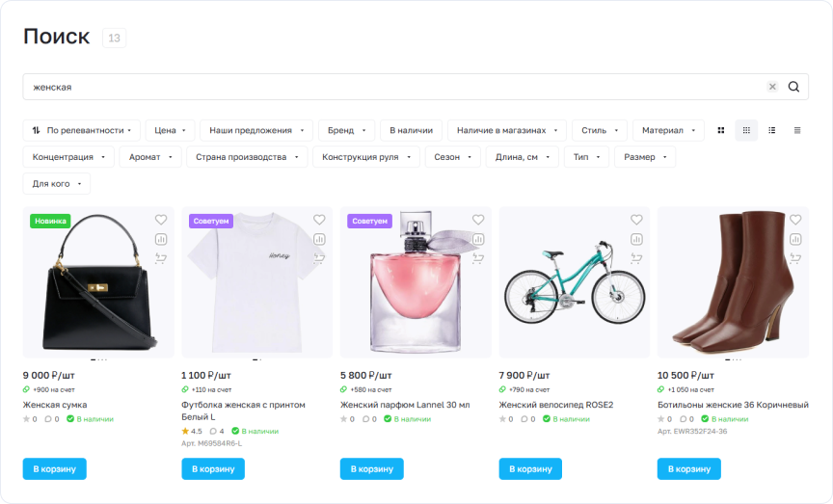
Task: Clear the search field with the X icon
Action: click(772, 87)
